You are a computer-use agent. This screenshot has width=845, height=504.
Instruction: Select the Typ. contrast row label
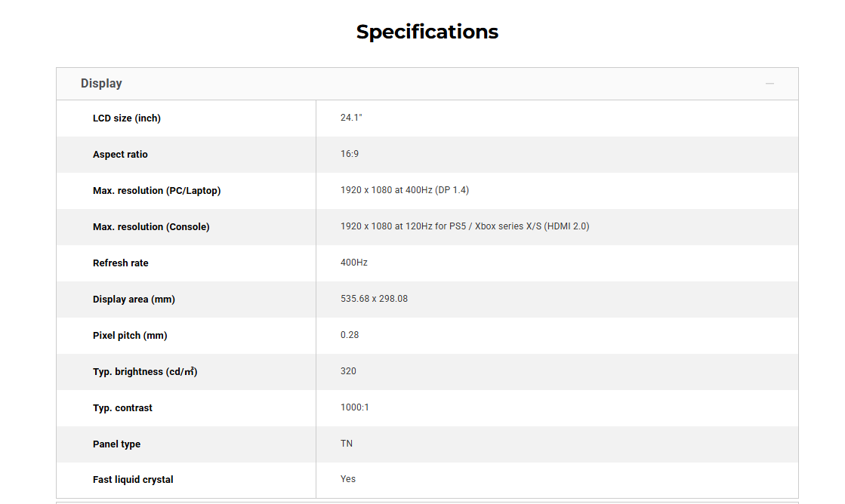tap(122, 408)
